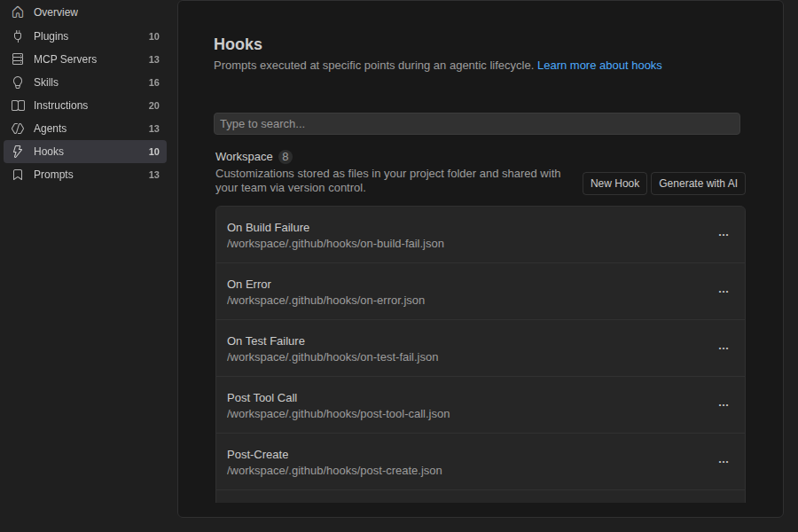Click the Hooks lightning icon
Screen dimensions: 798x532
[x=18, y=152]
